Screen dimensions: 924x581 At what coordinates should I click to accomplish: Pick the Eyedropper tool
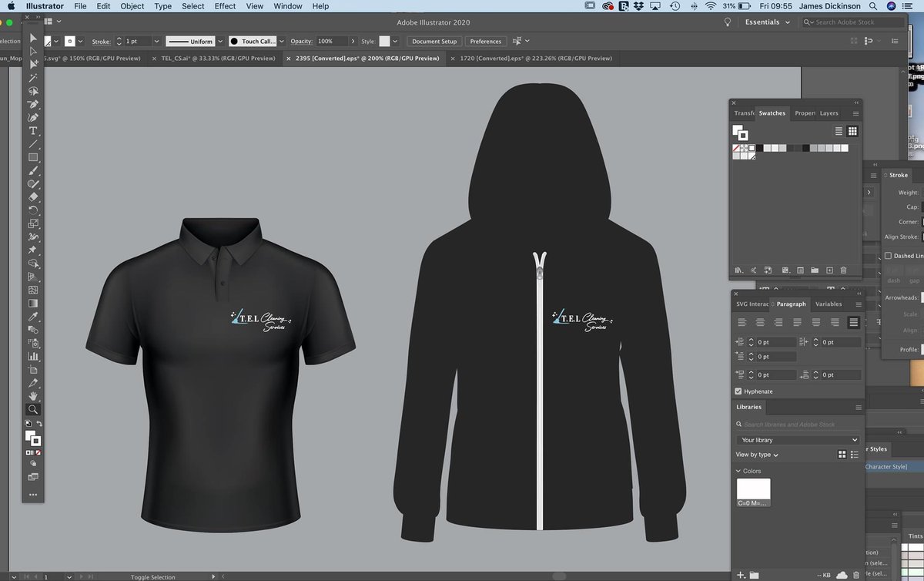(33, 317)
